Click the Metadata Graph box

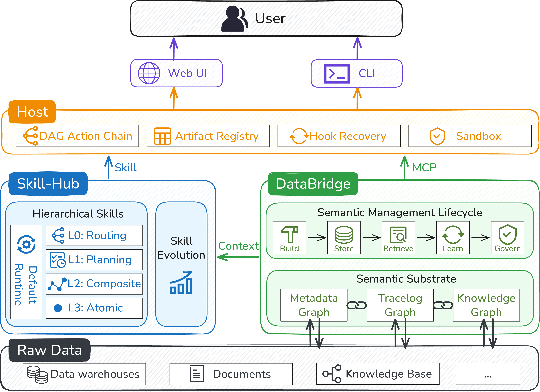click(x=314, y=305)
